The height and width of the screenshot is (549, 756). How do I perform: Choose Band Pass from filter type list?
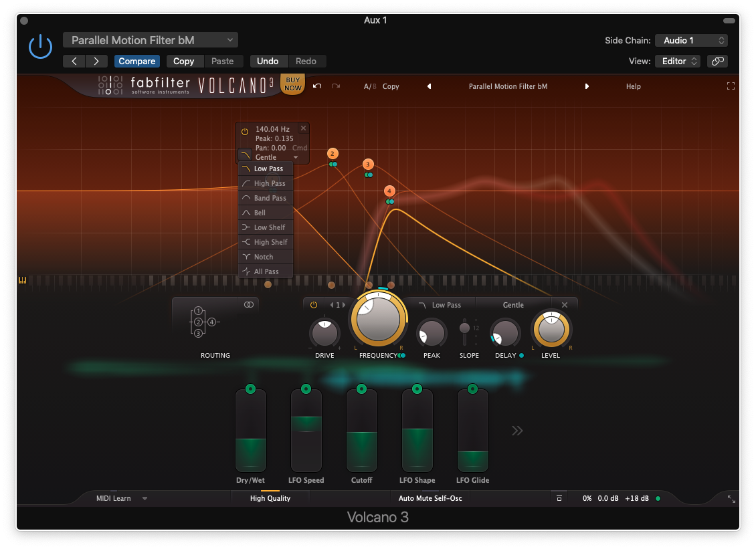(x=269, y=198)
